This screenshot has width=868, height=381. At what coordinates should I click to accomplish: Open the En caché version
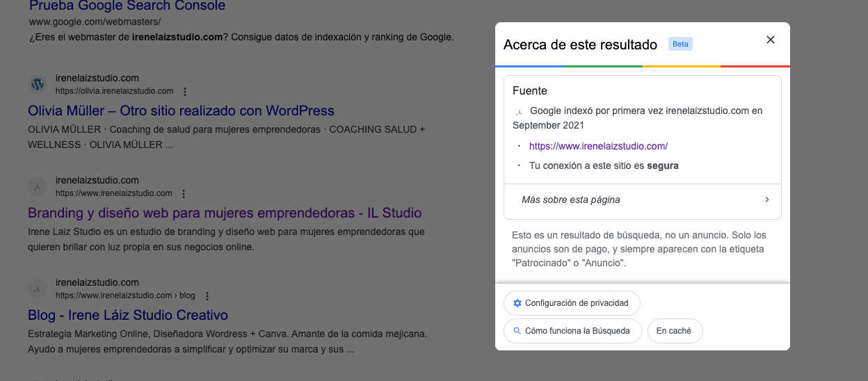click(x=675, y=331)
